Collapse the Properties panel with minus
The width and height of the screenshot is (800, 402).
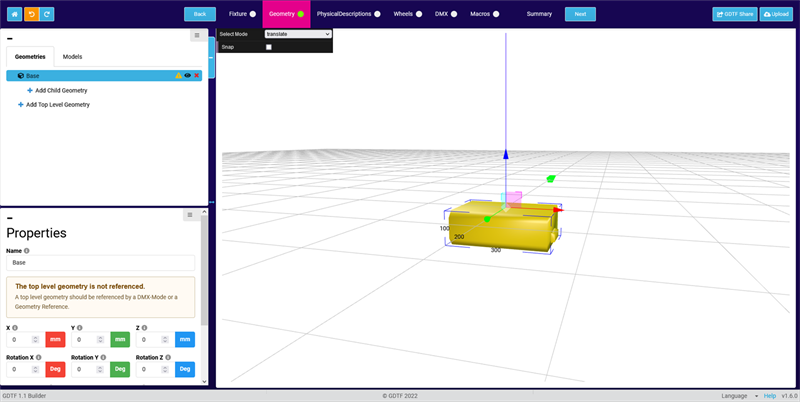[10, 218]
